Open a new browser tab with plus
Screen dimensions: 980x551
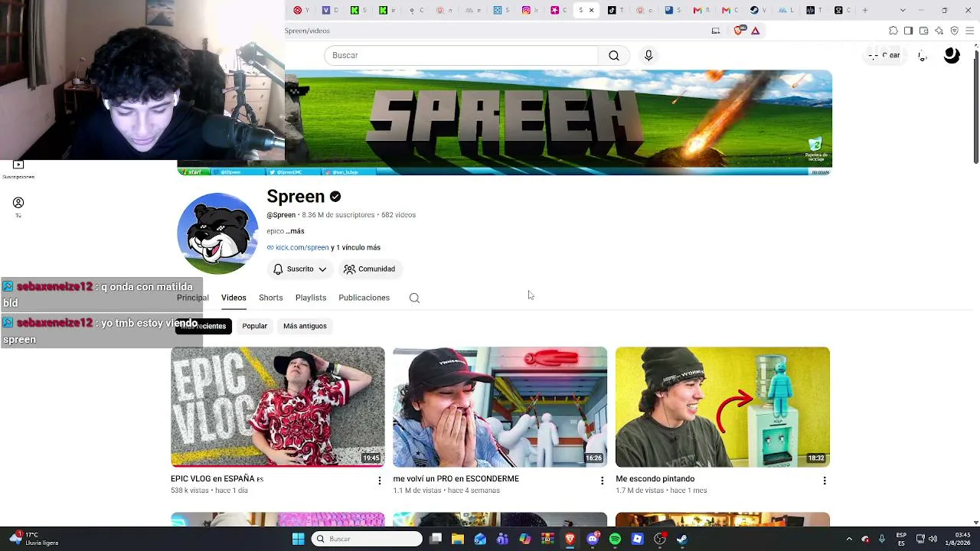click(865, 10)
